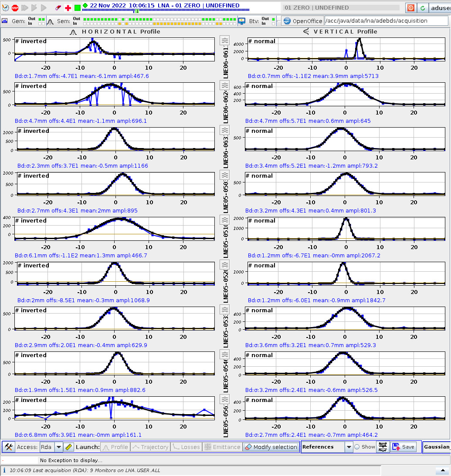Launch the Emittance view
This screenshot has height=476, width=451.
(222, 447)
